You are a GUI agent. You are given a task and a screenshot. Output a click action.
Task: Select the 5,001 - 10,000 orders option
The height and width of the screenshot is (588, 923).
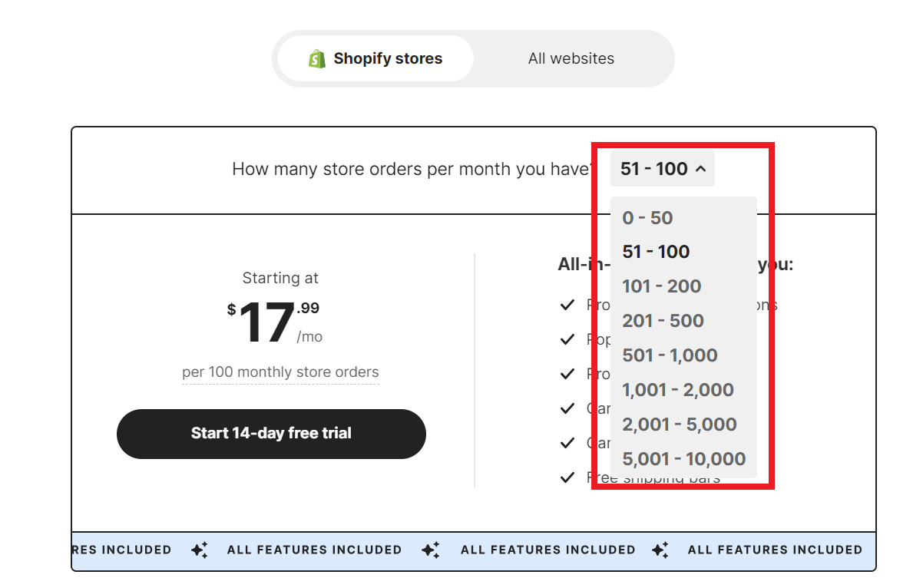tap(683, 459)
